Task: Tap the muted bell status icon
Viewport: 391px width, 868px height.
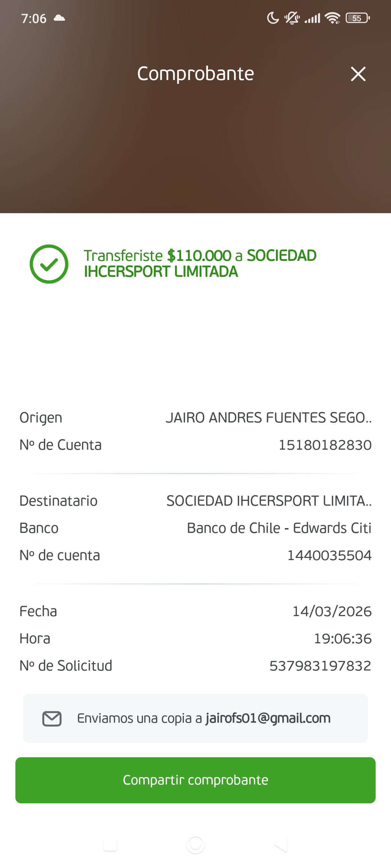Action: point(292,18)
